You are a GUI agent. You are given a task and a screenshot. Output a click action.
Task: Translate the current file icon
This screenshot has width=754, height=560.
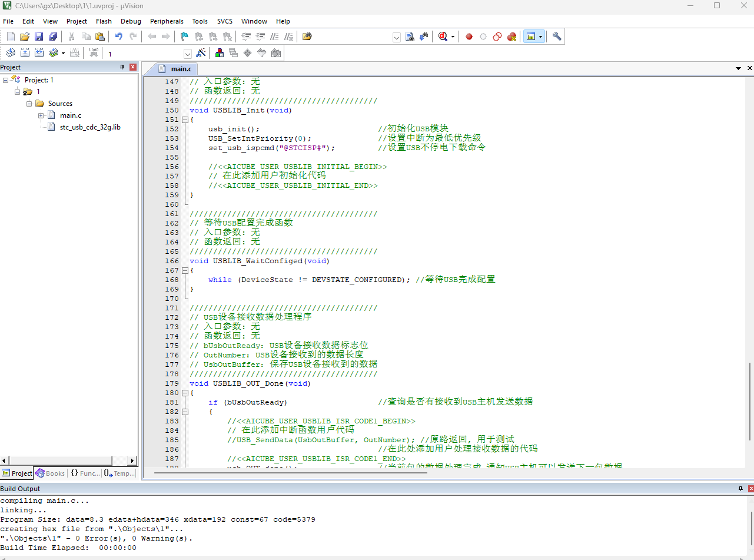pyautogui.click(x=11, y=53)
